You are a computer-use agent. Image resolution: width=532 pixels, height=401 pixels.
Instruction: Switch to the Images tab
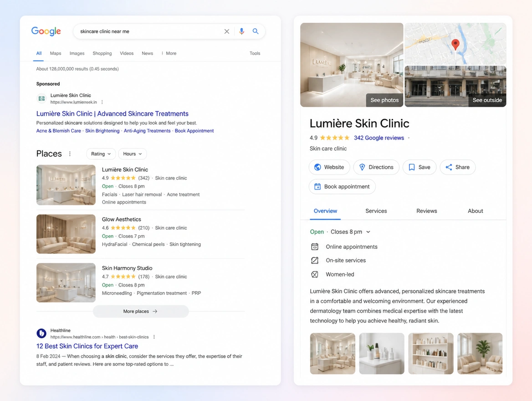pyautogui.click(x=77, y=53)
